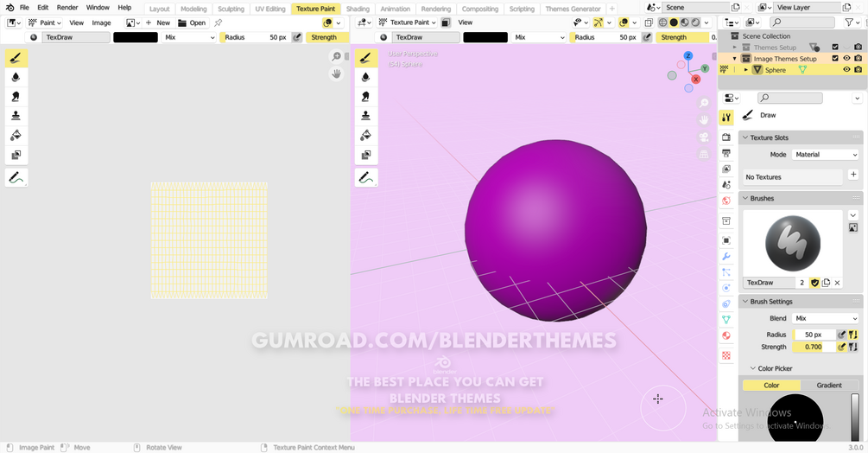The width and height of the screenshot is (868, 453).
Task: Add a texture slot with plus button
Action: (853, 175)
